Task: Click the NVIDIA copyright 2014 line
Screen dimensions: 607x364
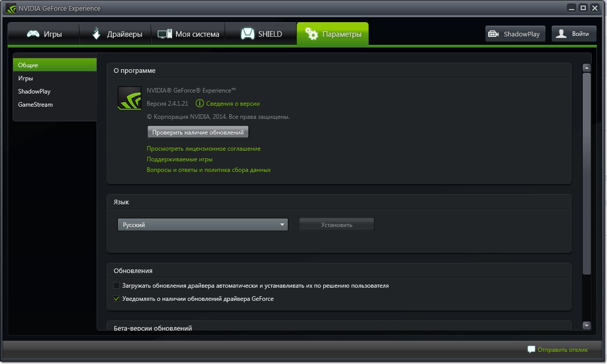Action: click(x=218, y=117)
